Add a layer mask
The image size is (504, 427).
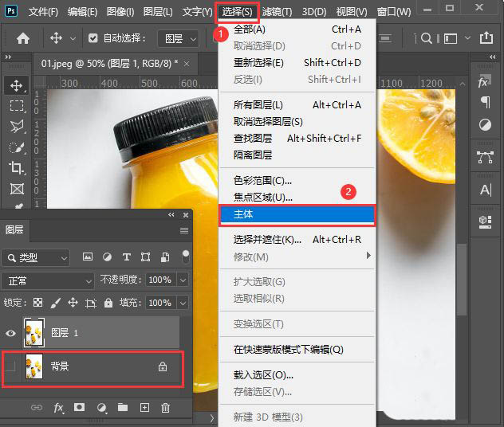(79, 407)
